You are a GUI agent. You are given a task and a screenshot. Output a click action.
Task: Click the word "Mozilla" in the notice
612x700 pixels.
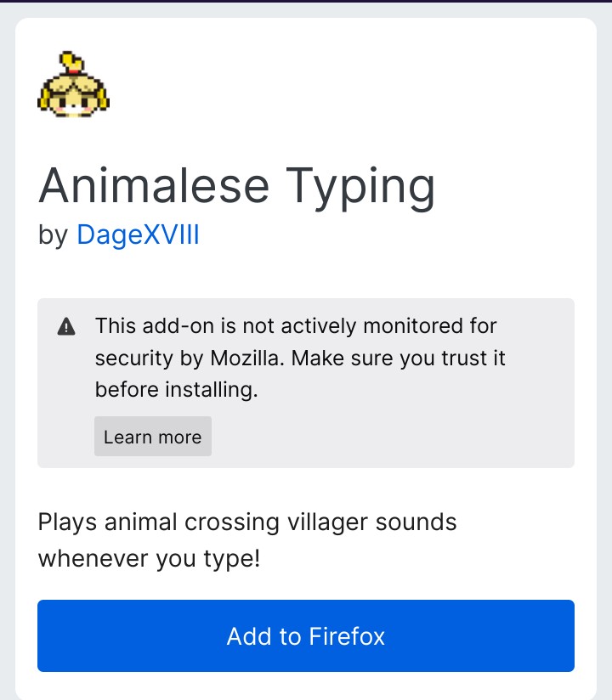tap(247, 358)
